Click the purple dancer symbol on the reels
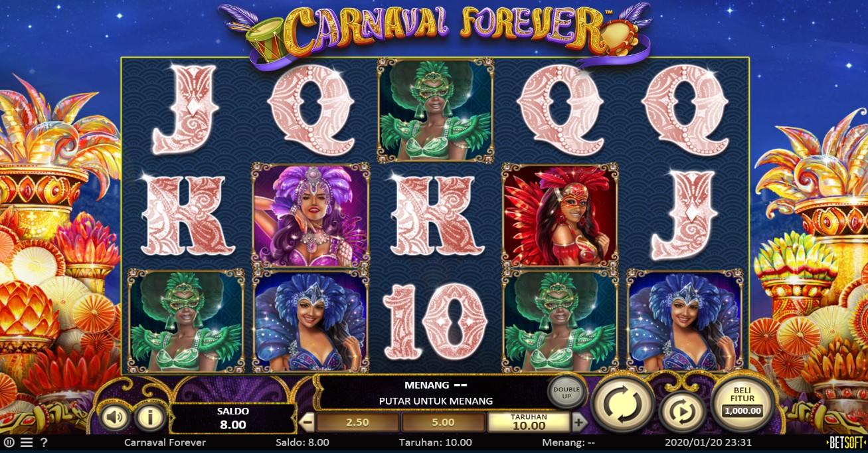 [310, 215]
